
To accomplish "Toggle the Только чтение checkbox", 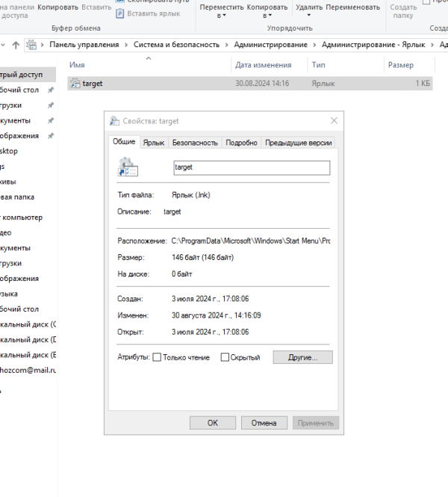I will click(157, 357).
